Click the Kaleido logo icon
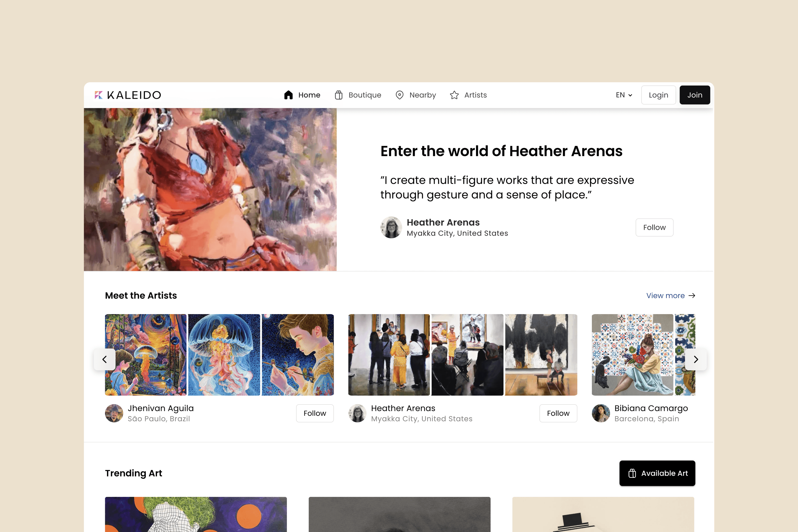Viewport: 798px width, 532px height. pos(99,95)
